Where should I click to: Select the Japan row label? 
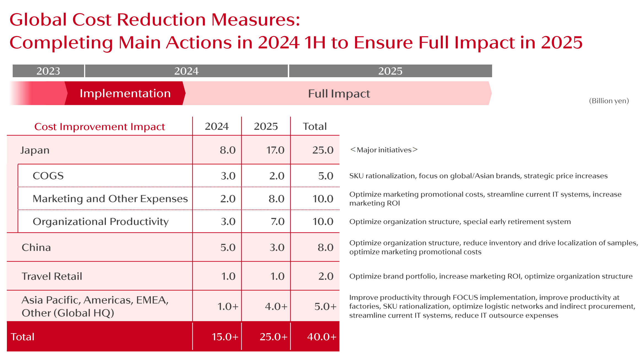[x=35, y=150]
